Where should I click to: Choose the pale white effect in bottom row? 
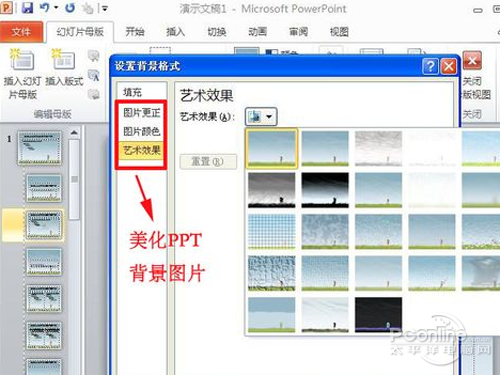[325, 315]
